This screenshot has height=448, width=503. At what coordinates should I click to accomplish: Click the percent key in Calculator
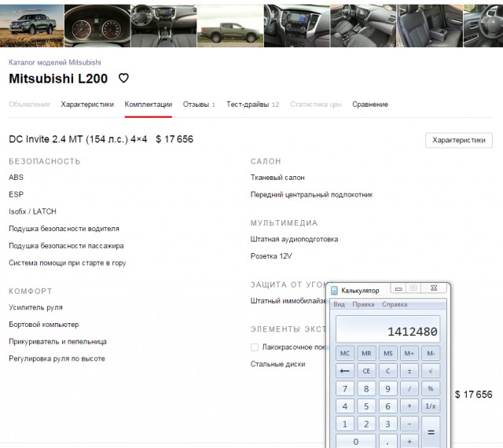[431, 388]
